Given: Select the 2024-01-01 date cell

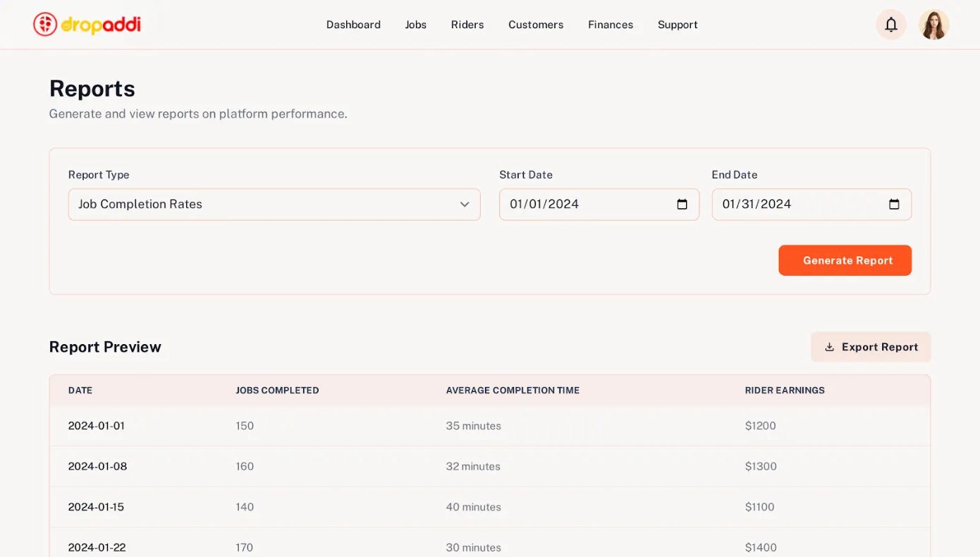Looking at the screenshot, I should pyautogui.click(x=97, y=426).
